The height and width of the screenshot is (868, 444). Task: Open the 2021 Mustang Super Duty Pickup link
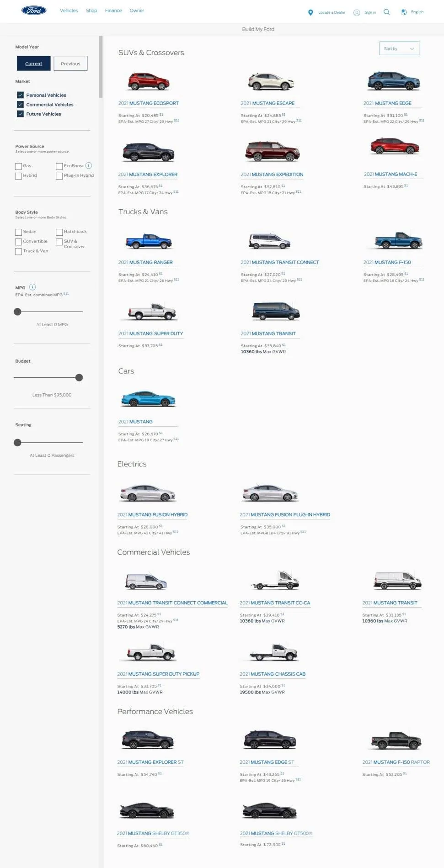[158, 674]
